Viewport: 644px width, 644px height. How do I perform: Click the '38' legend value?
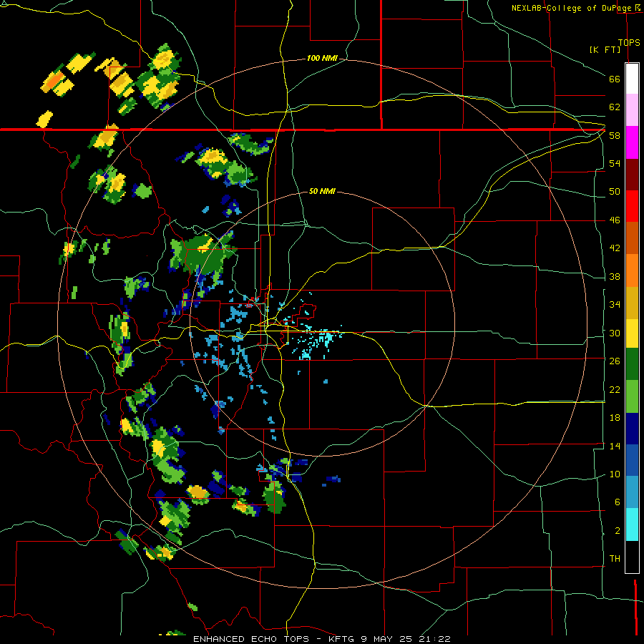click(615, 276)
